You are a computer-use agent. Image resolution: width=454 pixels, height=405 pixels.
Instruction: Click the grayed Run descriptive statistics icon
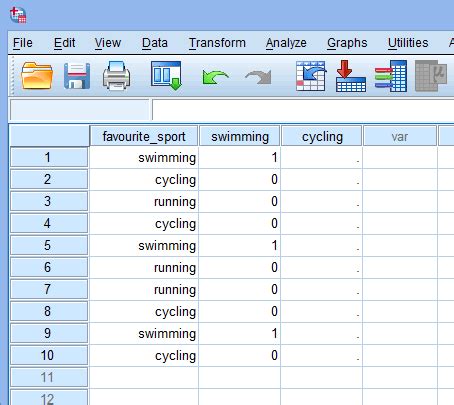[x=431, y=76]
